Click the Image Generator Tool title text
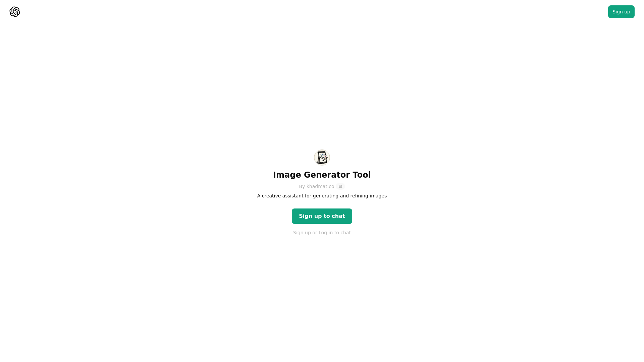The height and width of the screenshot is (362, 644). coord(322,175)
